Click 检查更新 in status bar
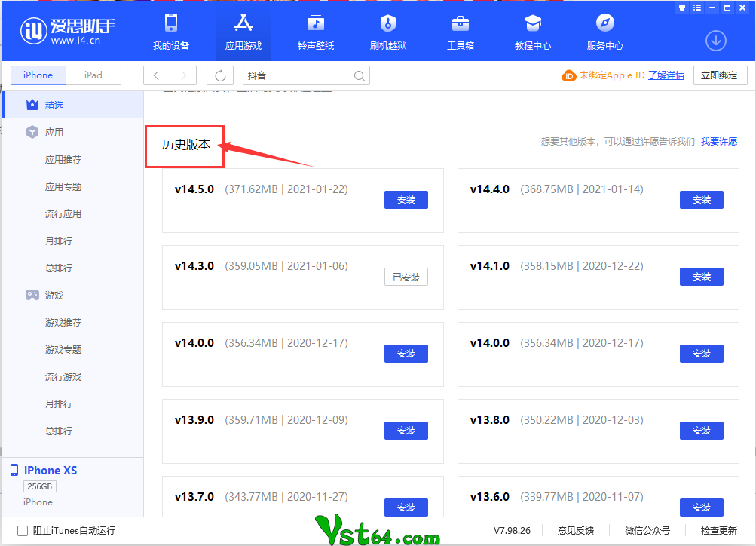Image resolution: width=756 pixels, height=546 pixels. click(719, 531)
